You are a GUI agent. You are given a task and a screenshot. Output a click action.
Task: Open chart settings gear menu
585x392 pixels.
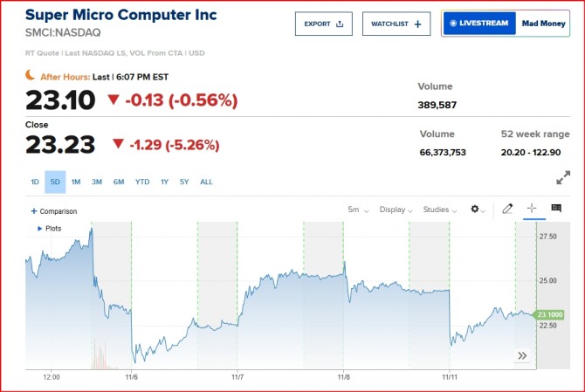[477, 210]
